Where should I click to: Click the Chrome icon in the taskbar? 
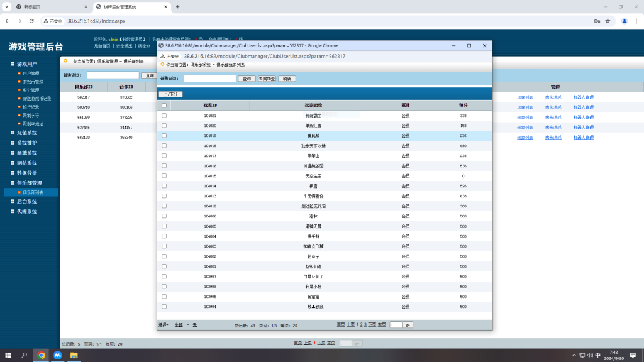click(41, 355)
